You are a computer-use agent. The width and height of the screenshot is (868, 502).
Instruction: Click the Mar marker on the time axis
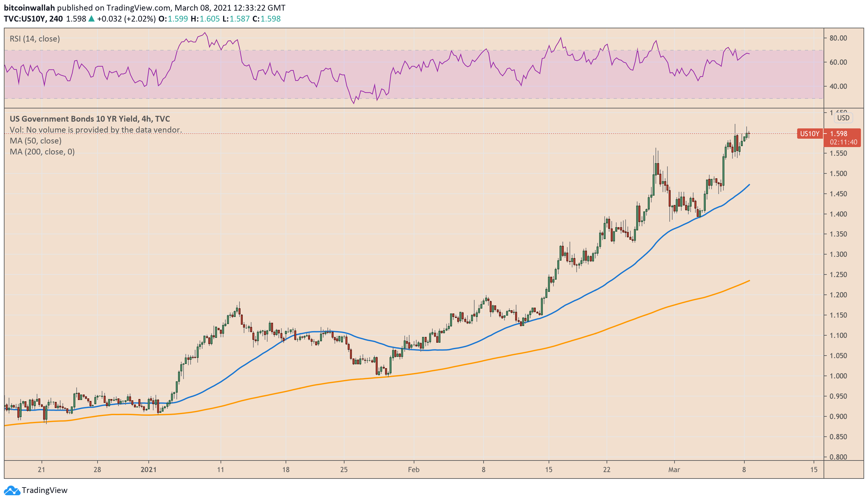[674, 469]
